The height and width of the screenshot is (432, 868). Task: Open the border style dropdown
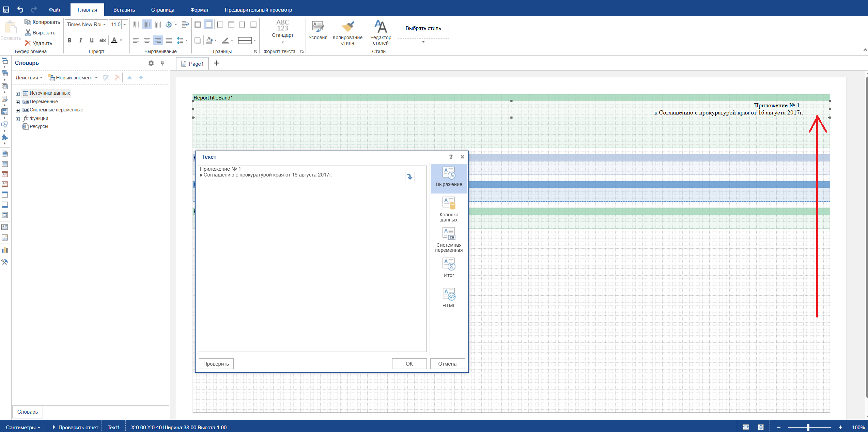(x=247, y=41)
